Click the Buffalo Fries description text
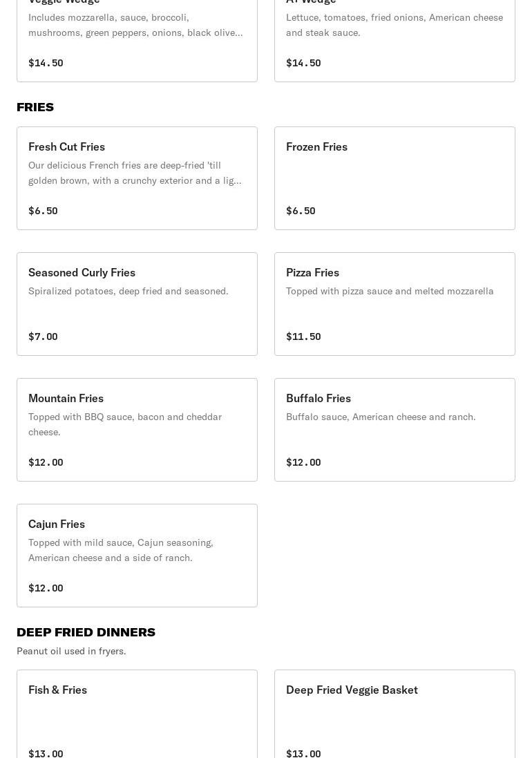This screenshot has height=758, width=532. (x=381, y=417)
